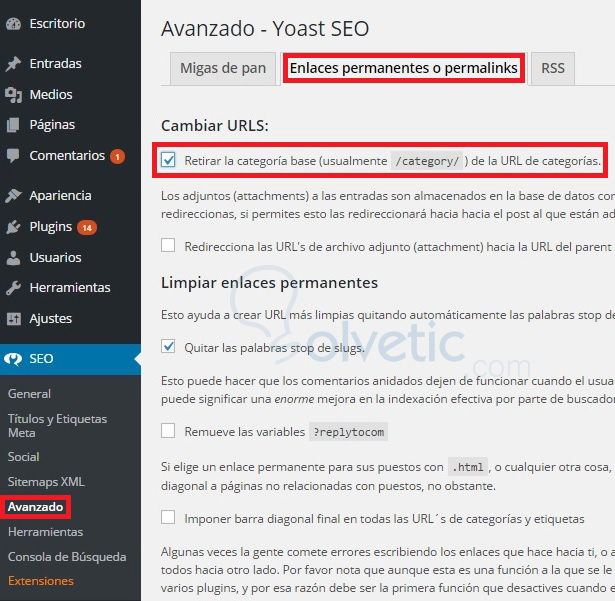Screen dimensions: 615x601
Task: Check Imponer barra diagonal final checkbox
Action: click(168, 517)
